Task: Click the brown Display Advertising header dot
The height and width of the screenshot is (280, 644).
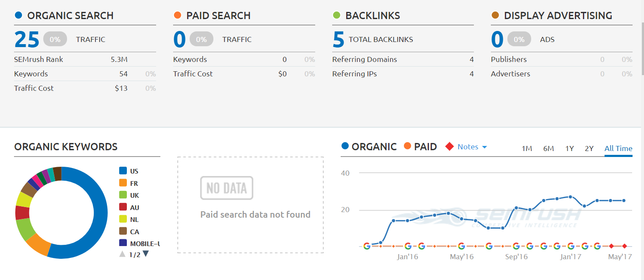Action: 495,16
